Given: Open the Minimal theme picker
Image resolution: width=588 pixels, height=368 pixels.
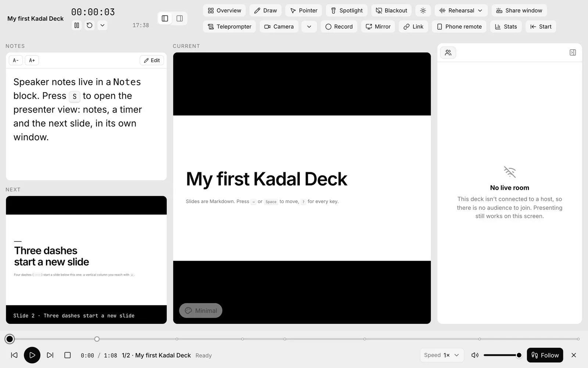Looking at the screenshot, I should pyautogui.click(x=201, y=311).
